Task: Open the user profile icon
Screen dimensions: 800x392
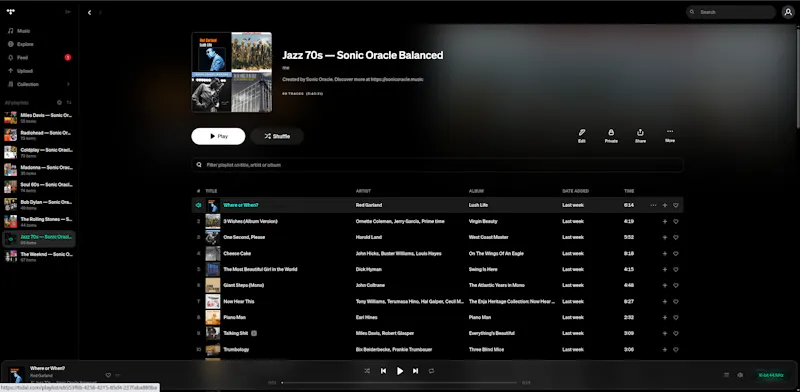Action: pyautogui.click(x=788, y=12)
